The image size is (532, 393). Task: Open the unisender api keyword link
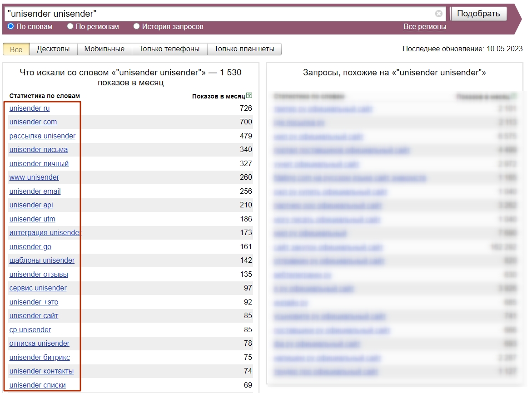point(31,205)
